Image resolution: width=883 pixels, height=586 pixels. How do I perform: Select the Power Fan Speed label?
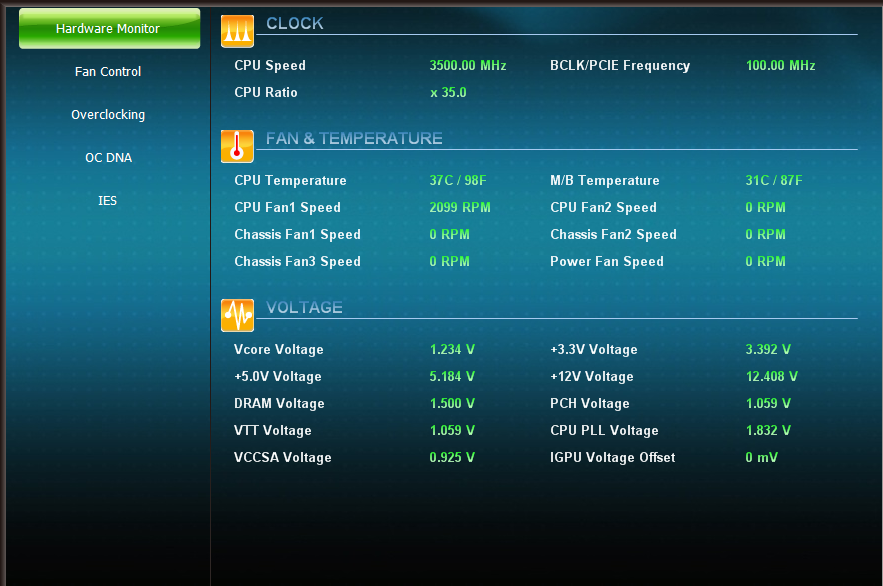(606, 262)
